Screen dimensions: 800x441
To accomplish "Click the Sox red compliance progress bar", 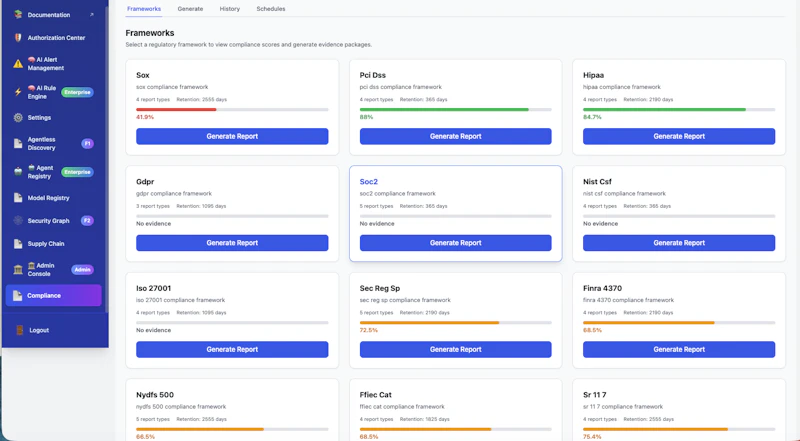I will [176, 109].
